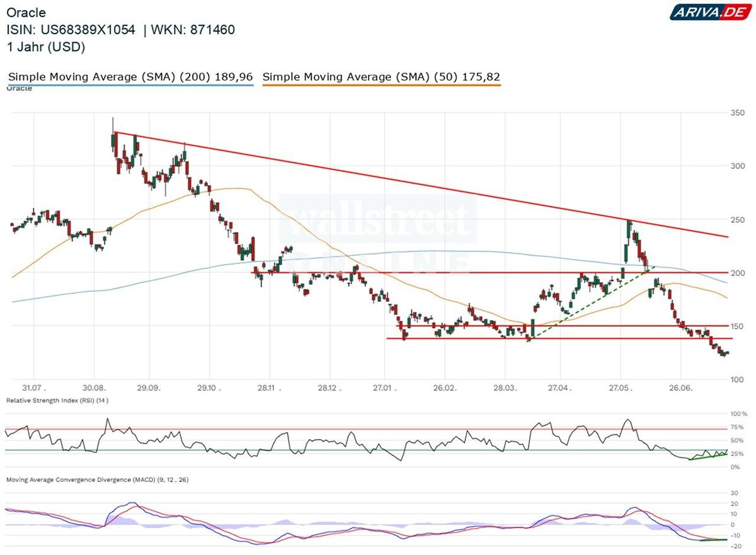Click the 26.06. date axis label
Screen dimensions: 756x555
click(680, 389)
